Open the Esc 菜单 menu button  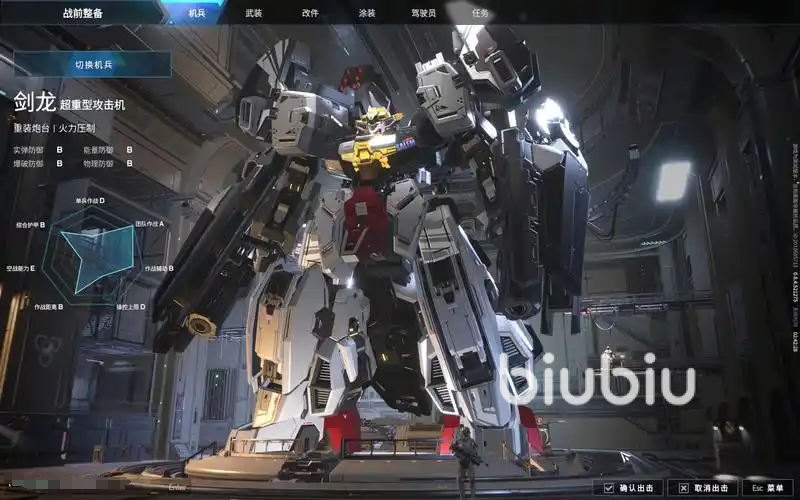768,488
